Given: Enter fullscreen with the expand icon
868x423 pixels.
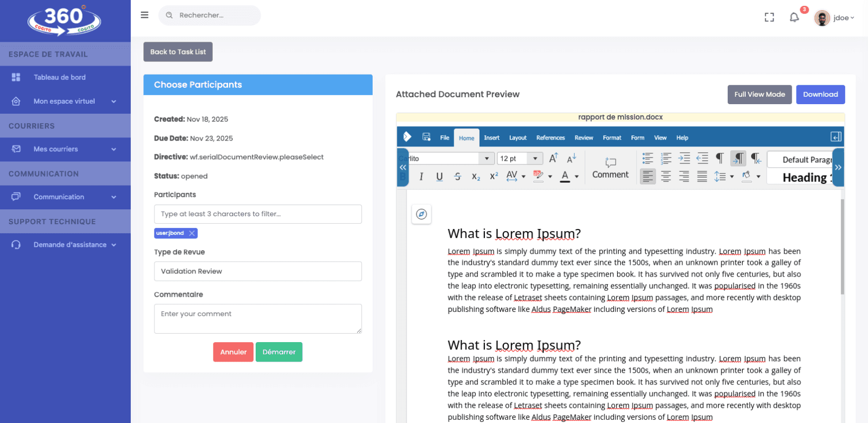Looking at the screenshot, I should point(769,17).
